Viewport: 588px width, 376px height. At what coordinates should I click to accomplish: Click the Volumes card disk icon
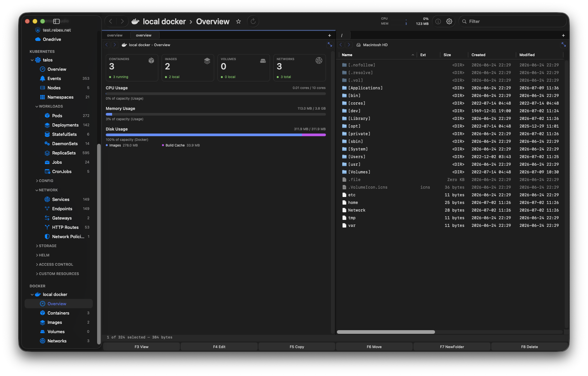point(263,60)
